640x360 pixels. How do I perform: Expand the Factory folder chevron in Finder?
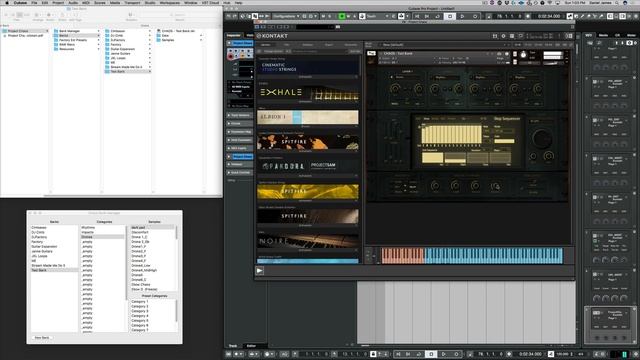tap(149, 44)
